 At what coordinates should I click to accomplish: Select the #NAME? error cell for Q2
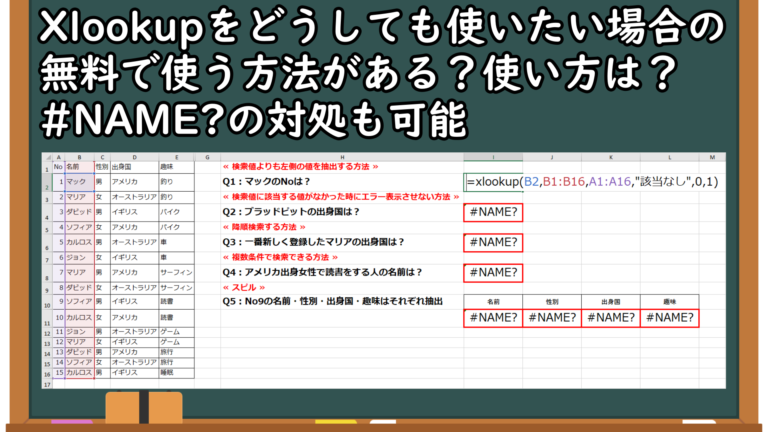pyautogui.click(x=492, y=212)
